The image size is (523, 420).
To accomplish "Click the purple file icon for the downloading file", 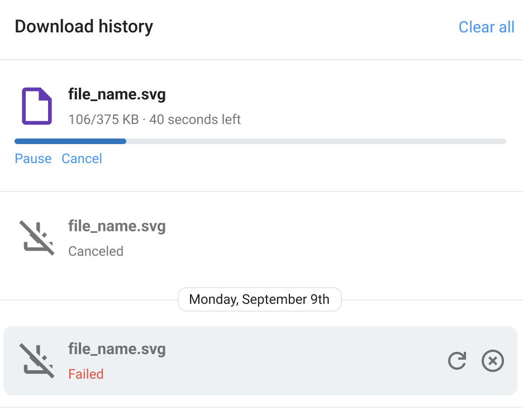I will (x=37, y=106).
